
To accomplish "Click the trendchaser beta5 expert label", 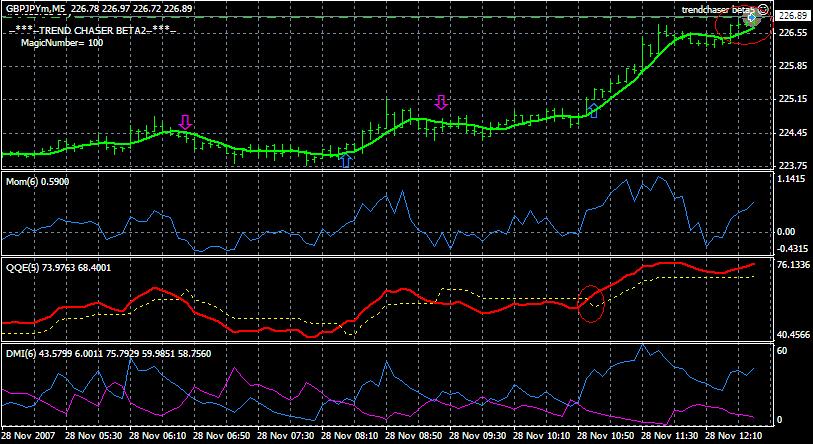I will 719,9.
